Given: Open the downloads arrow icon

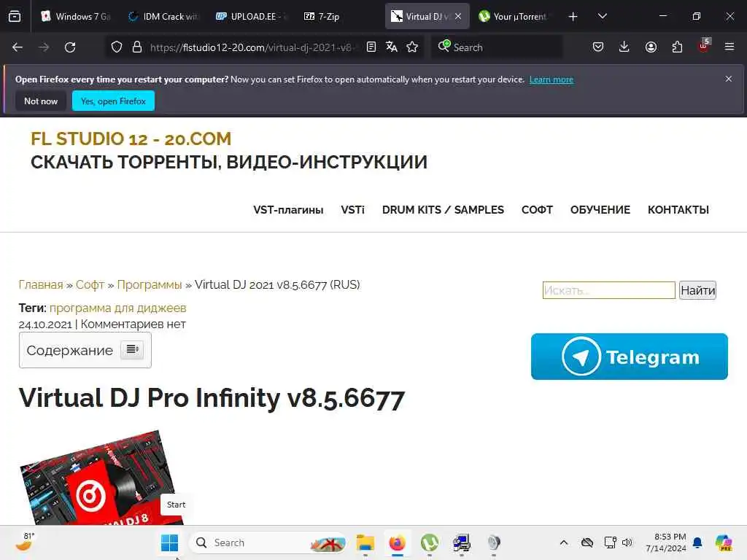Looking at the screenshot, I should point(624,47).
